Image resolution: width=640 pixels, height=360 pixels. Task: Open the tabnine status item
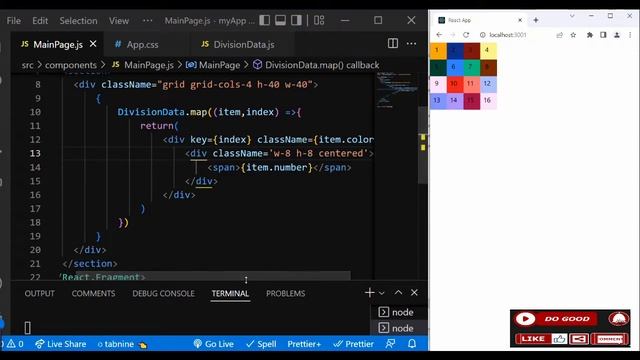(122, 344)
